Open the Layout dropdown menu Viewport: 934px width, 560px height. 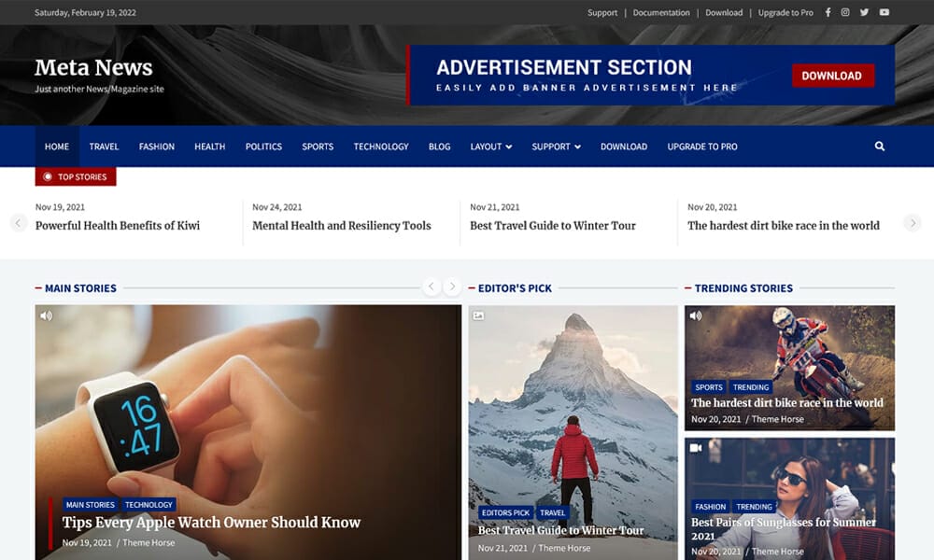click(491, 146)
